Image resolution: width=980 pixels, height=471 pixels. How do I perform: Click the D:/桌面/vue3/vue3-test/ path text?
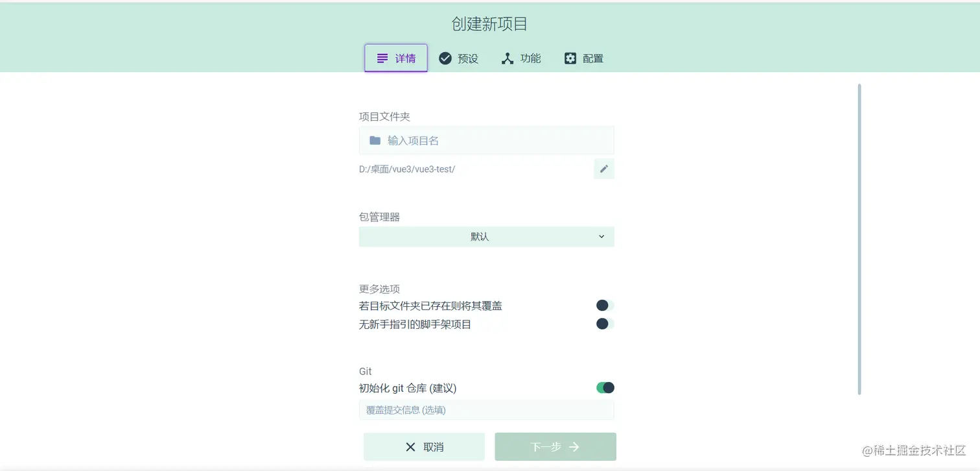tap(407, 169)
